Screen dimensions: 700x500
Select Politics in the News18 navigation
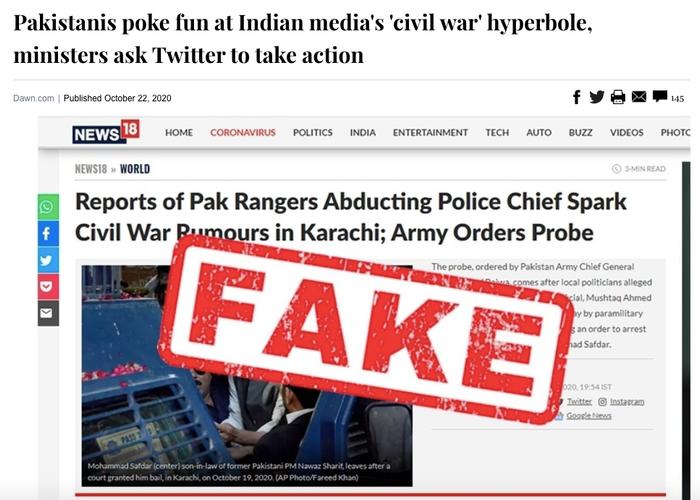coord(312,133)
